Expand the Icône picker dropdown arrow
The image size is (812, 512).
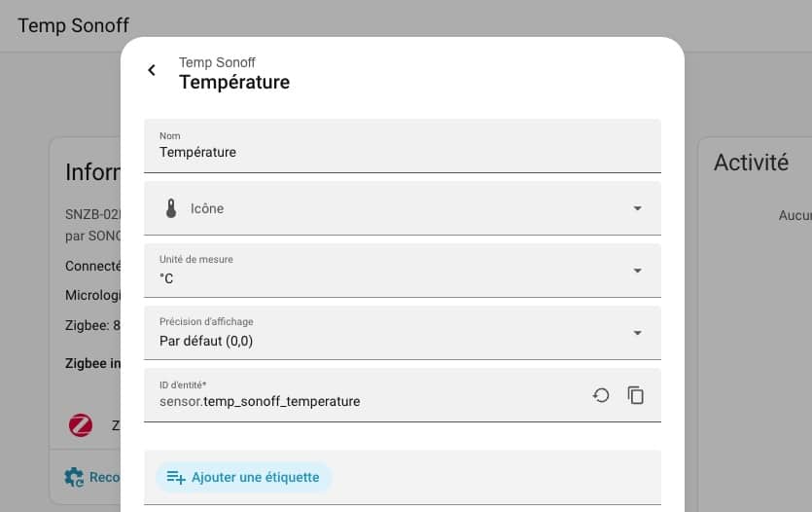(637, 208)
